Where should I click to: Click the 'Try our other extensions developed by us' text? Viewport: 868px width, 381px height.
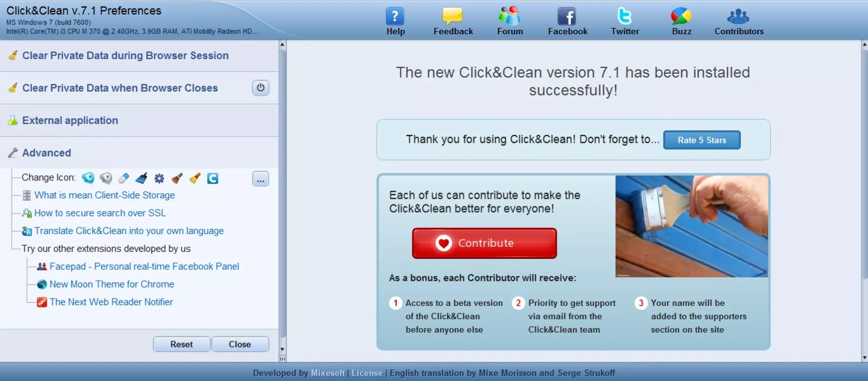106,249
